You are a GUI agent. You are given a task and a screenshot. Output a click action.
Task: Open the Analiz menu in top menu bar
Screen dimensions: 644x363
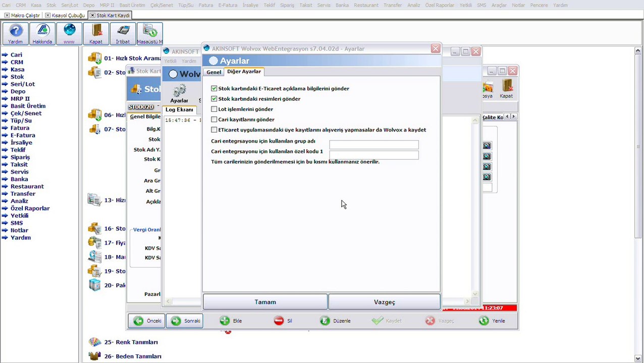(413, 5)
